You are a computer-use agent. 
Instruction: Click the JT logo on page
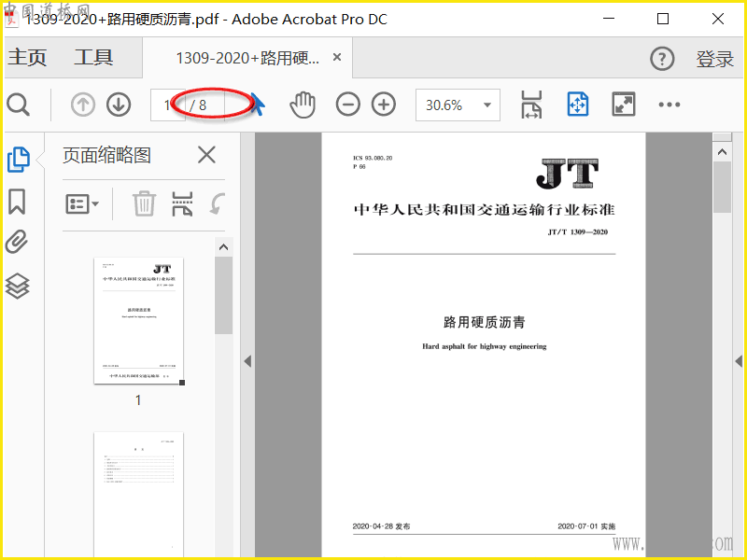[x=567, y=174]
